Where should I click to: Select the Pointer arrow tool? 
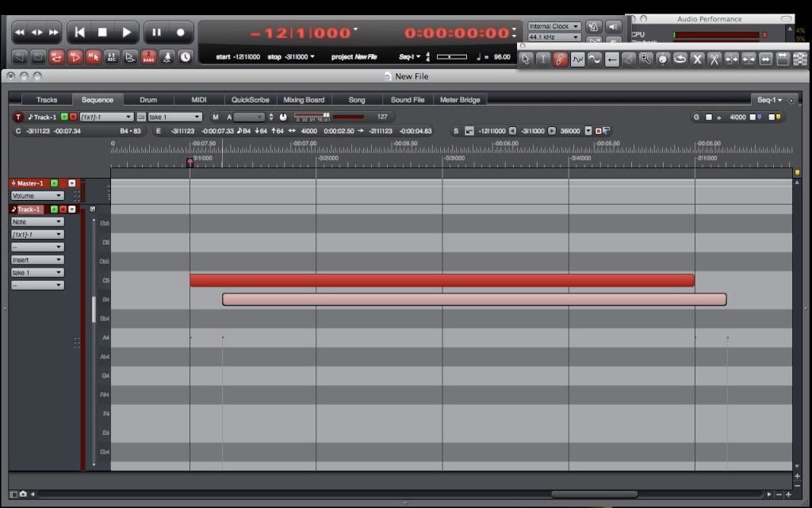point(526,60)
